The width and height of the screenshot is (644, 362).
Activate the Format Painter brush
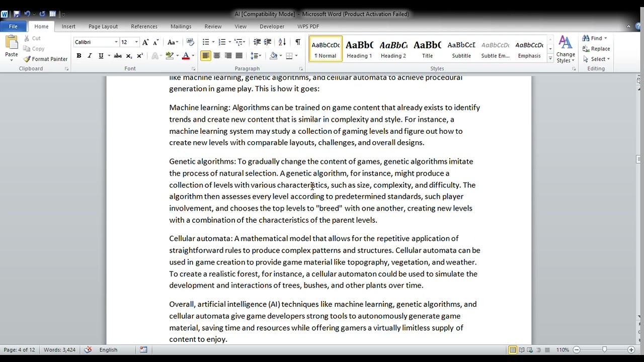45,59
